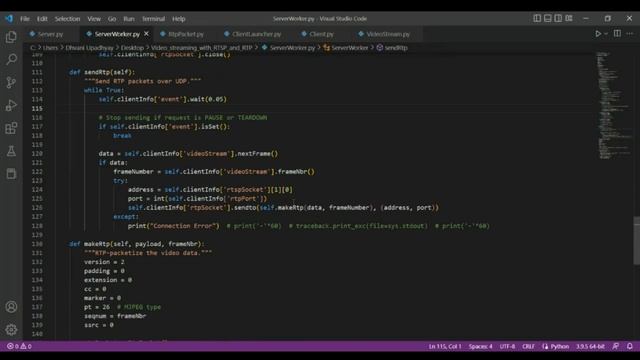
Task: Change indentation via Spaces: 4
Action: pyautogui.click(x=480, y=347)
